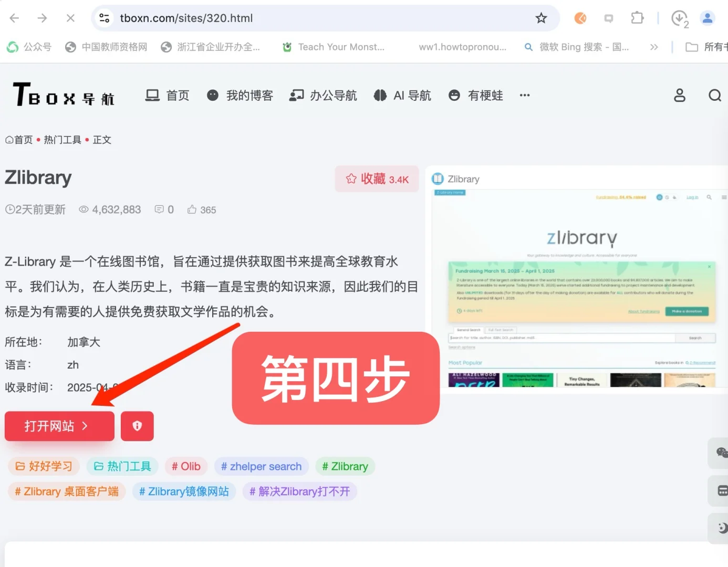Viewport: 728px width, 567px height.
Task: Open the 所有书签 bookmarks folder
Action: 706,47
